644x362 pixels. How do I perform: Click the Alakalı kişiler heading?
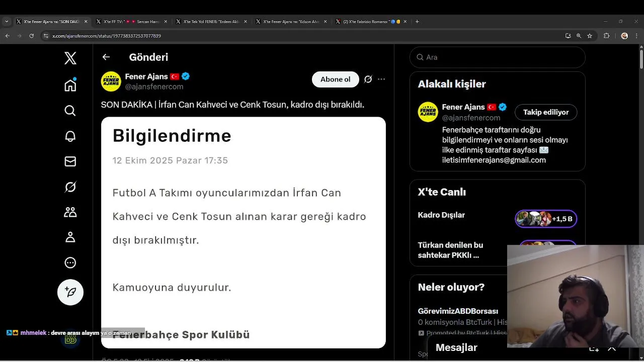452,84
